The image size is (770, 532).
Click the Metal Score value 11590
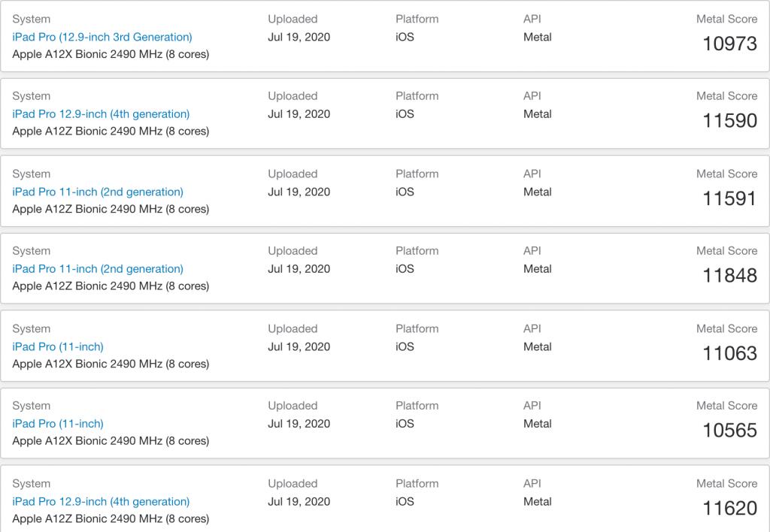(x=729, y=121)
